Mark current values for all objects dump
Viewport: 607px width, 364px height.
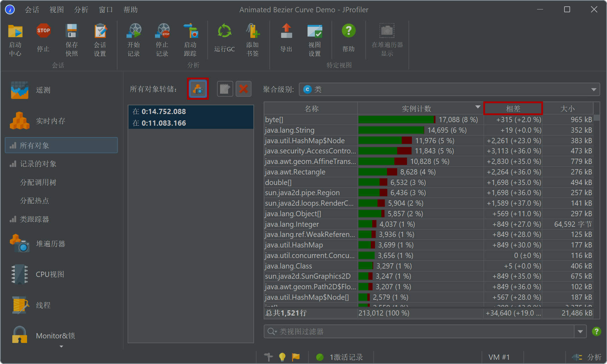[198, 89]
